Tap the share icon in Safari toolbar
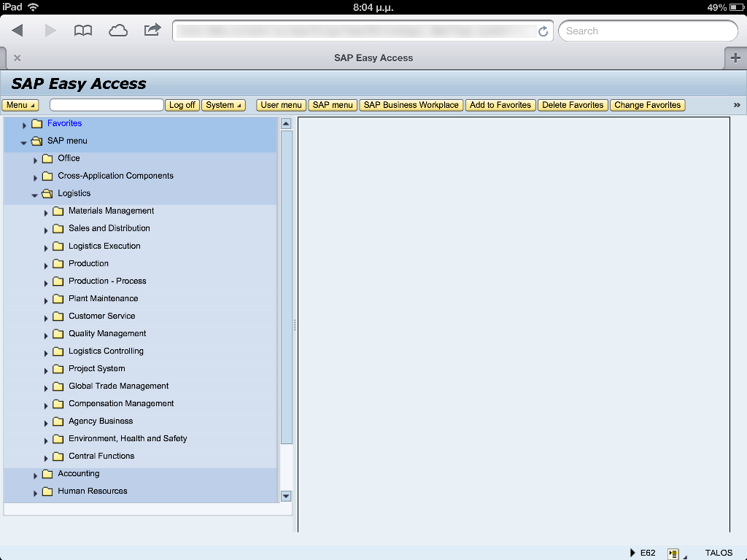This screenshot has height=560, width=747. (x=152, y=30)
